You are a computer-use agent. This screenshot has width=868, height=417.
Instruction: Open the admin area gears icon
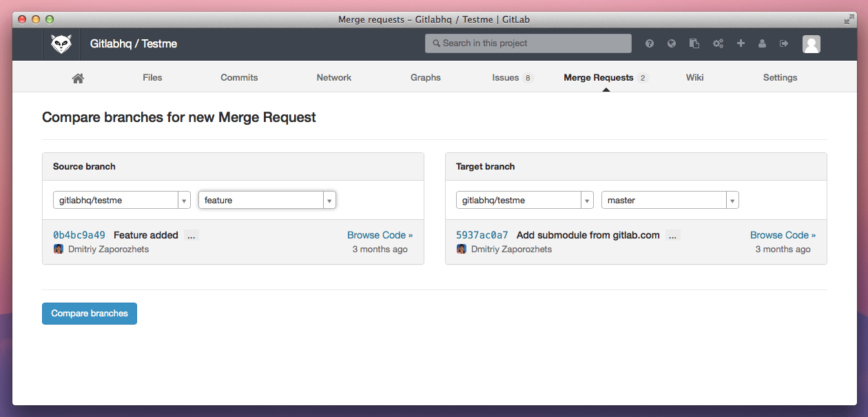pos(718,43)
